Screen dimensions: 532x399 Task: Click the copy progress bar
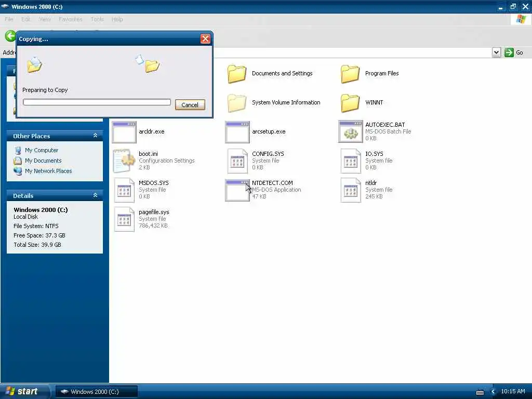click(x=97, y=102)
